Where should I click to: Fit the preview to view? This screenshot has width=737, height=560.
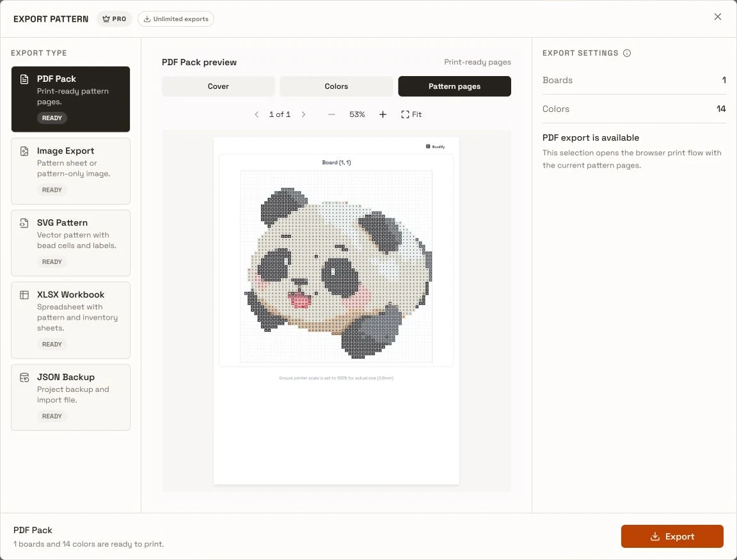(x=411, y=114)
